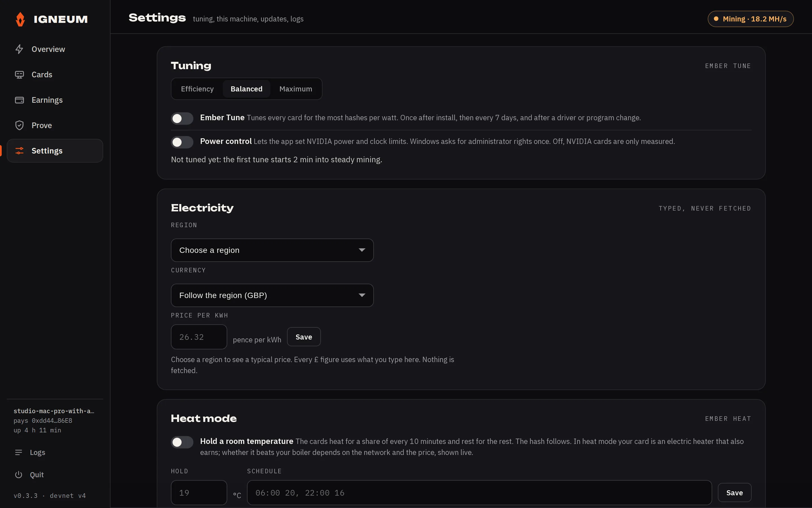Open the Prove page

pos(55,125)
